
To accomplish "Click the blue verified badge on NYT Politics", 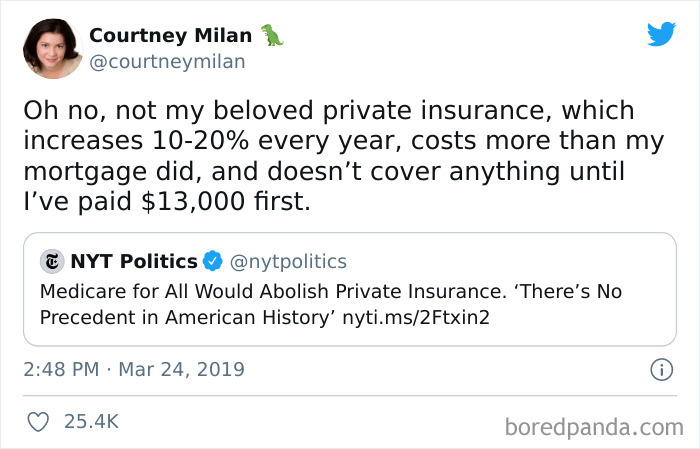I will pyautogui.click(x=213, y=262).
